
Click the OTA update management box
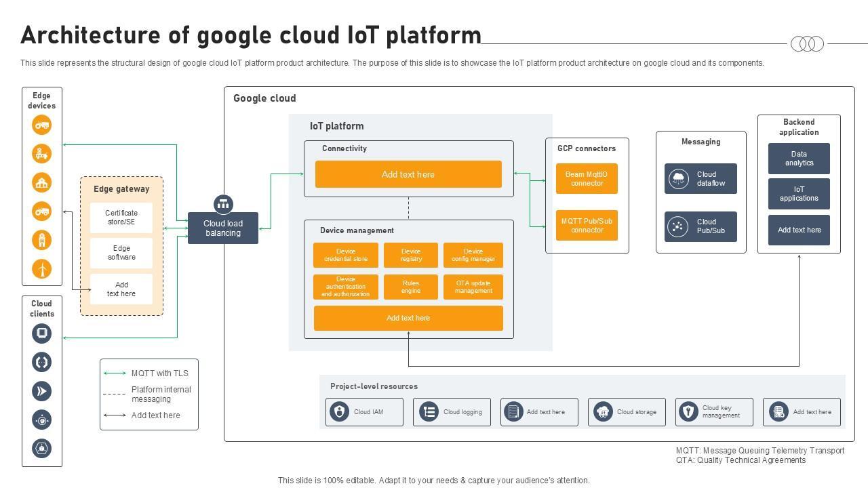pyautogui.click(x=473, y=287)
